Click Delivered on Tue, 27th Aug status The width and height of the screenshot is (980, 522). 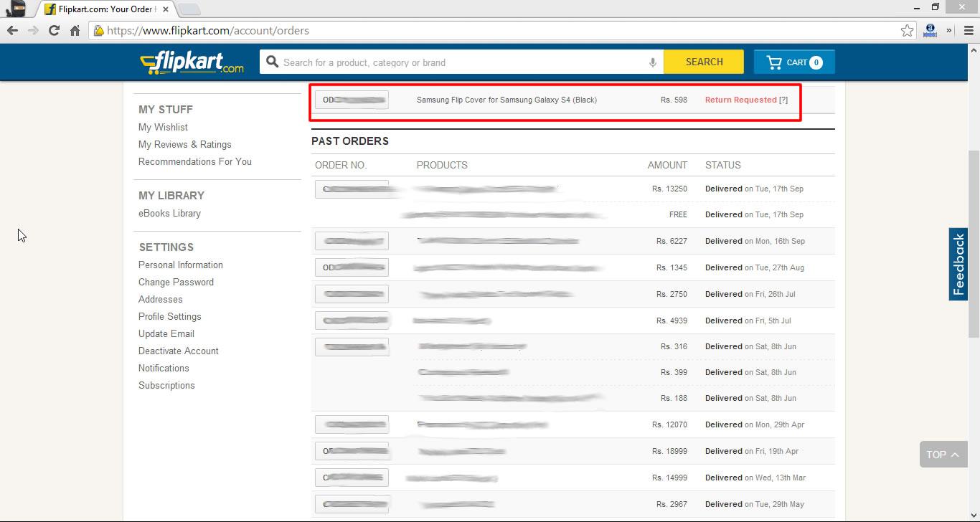[x=755, y=267]
